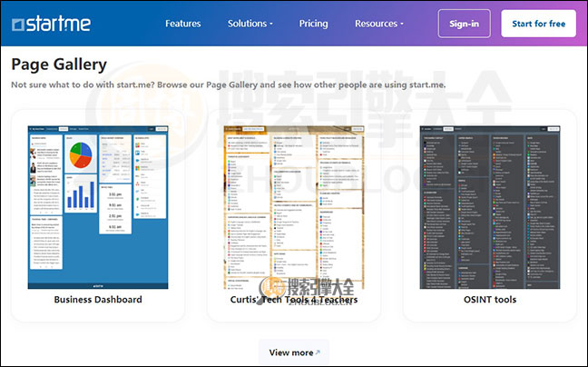
Task: Click the Business Dashboard title
Action: pyautogui.click(x=98, y=300)
